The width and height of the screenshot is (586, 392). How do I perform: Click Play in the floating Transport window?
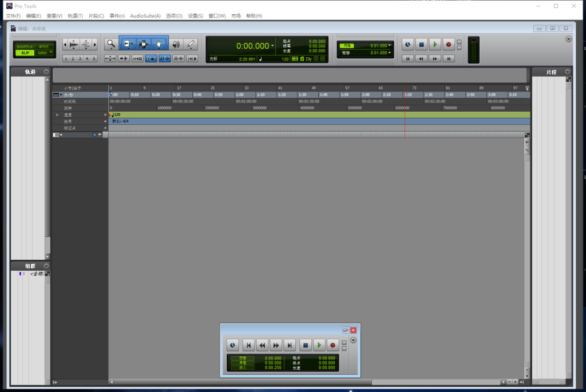pyautogui.click(x=319, y=345)
